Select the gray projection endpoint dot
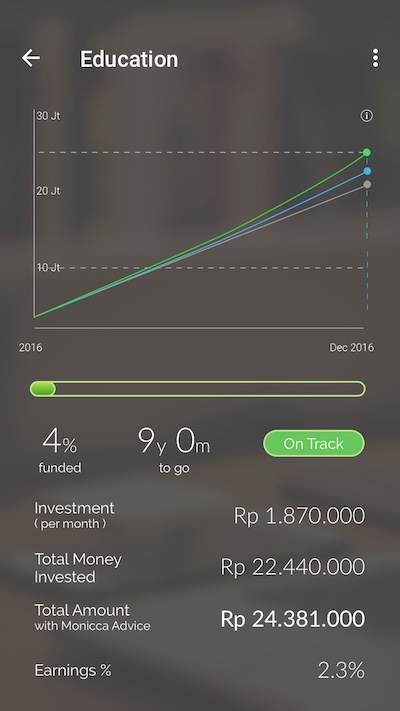 click(367, 184)
